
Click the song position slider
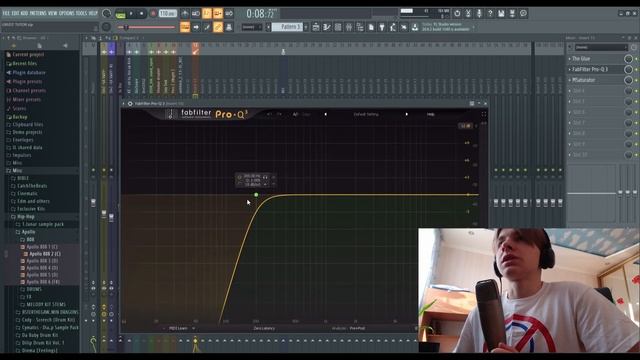[147, 27]
